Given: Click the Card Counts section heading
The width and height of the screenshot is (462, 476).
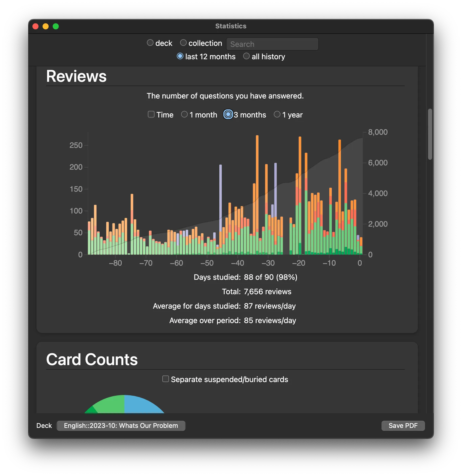Looking at the screenshot, I should (92, 359).
